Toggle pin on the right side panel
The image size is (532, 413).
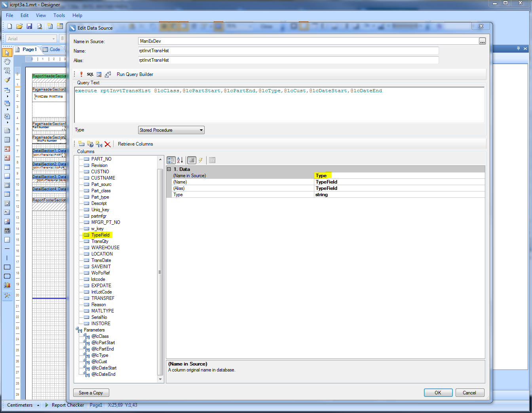[518, 49]
